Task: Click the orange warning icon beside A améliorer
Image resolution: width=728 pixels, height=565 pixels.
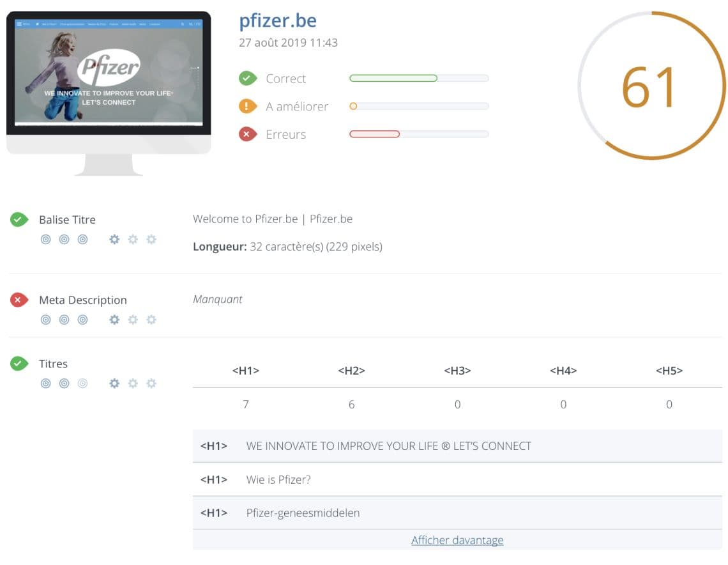Action: pos(247,107)
